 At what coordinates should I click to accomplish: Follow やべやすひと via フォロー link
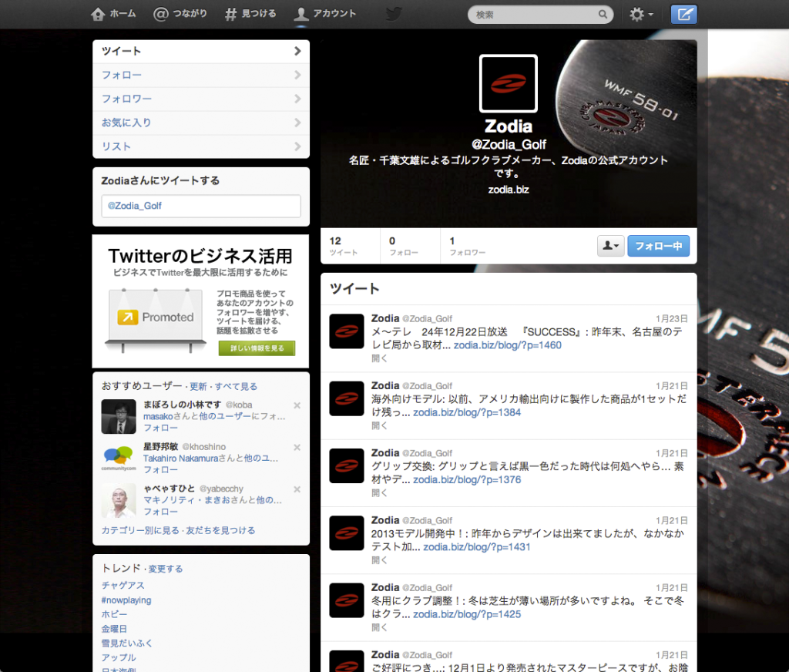click(160, 512)
